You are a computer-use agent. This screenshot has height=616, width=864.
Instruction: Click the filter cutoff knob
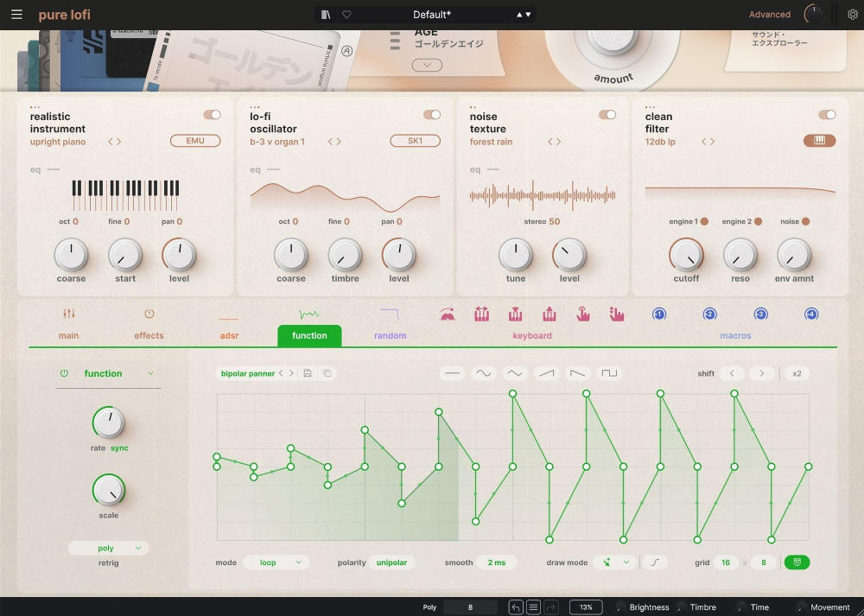686,256
